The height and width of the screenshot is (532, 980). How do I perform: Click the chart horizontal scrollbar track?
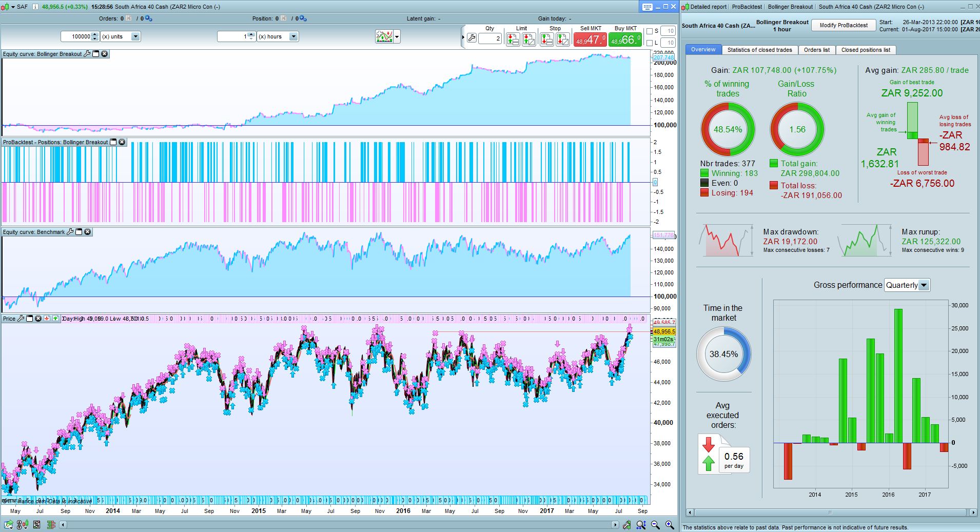pyautogui.click(x=339, y=525)
